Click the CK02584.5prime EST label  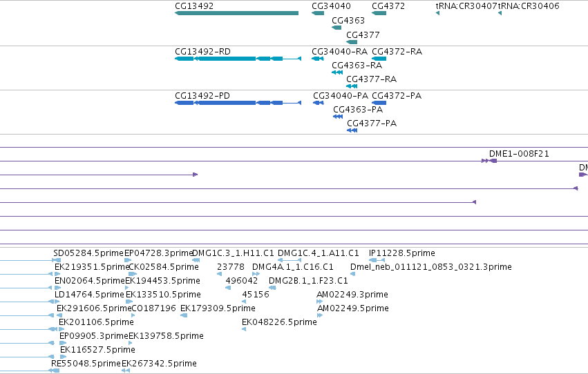pyautogui.click(x=164, y=267)
